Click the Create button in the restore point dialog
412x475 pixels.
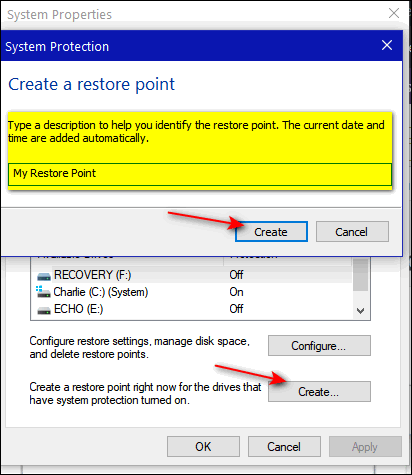coord(271,232)
